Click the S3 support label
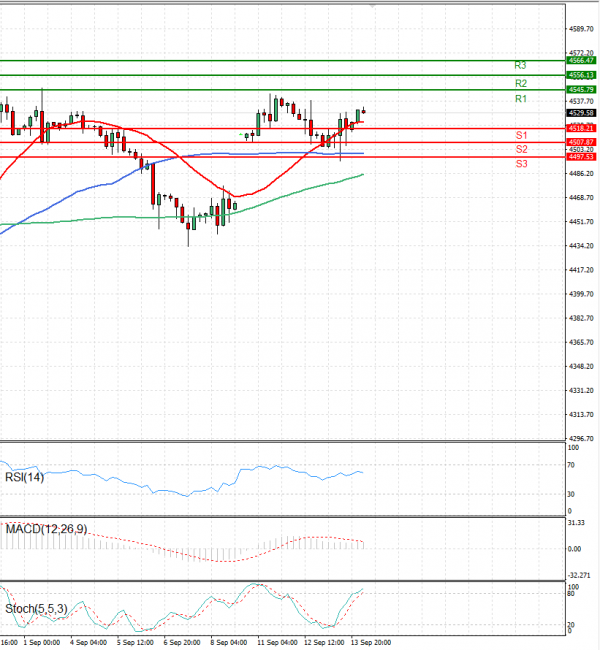600x650 pixels. point(522,164)
